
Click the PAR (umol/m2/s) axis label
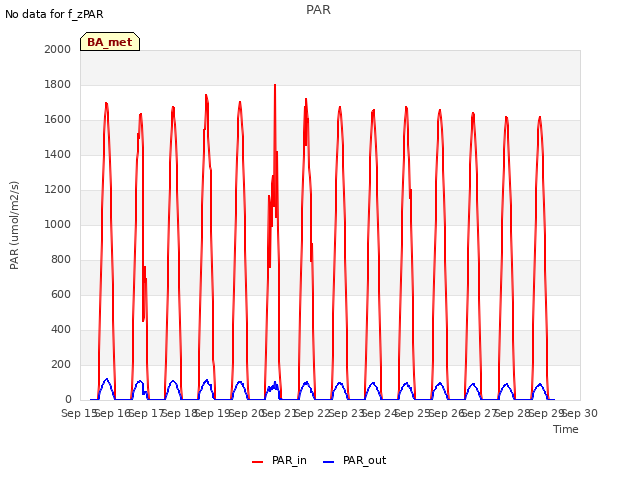tap(14, 225)
